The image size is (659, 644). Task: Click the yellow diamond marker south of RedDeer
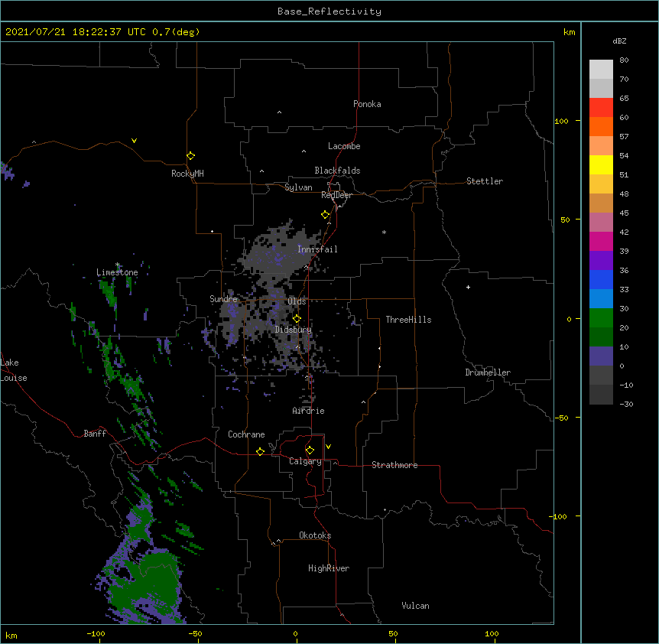pyautogui.click(x=326, y=215)
